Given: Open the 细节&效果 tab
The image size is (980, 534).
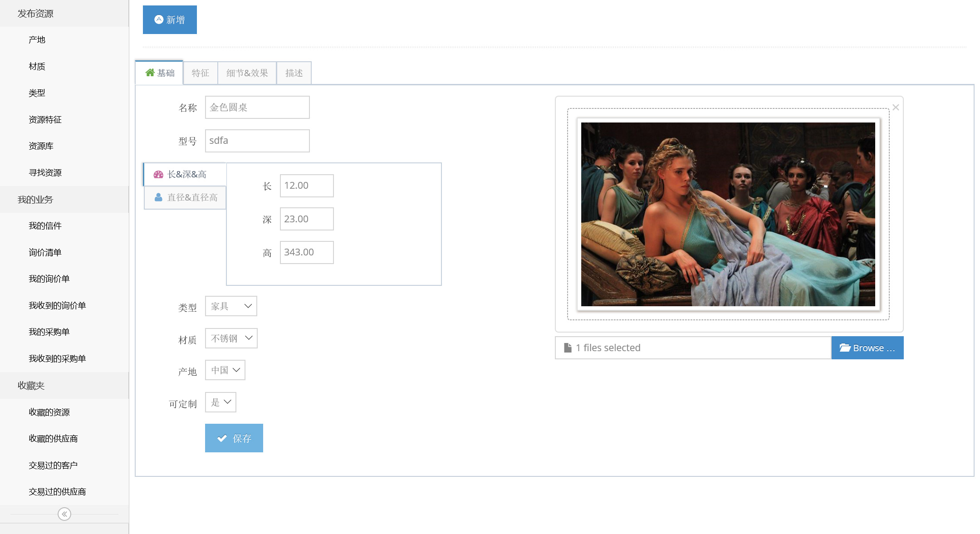Looking at the screenshot, I should (x=247, y=73).
